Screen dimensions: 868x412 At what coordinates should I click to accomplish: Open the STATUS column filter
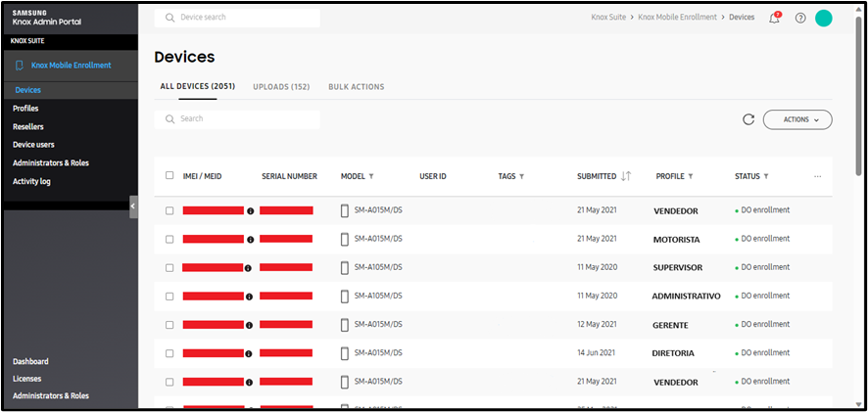(x=765, y=176)
